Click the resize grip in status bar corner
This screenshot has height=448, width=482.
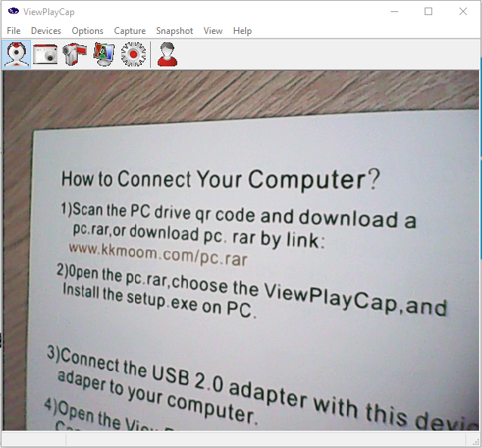[x=476, y=442]
